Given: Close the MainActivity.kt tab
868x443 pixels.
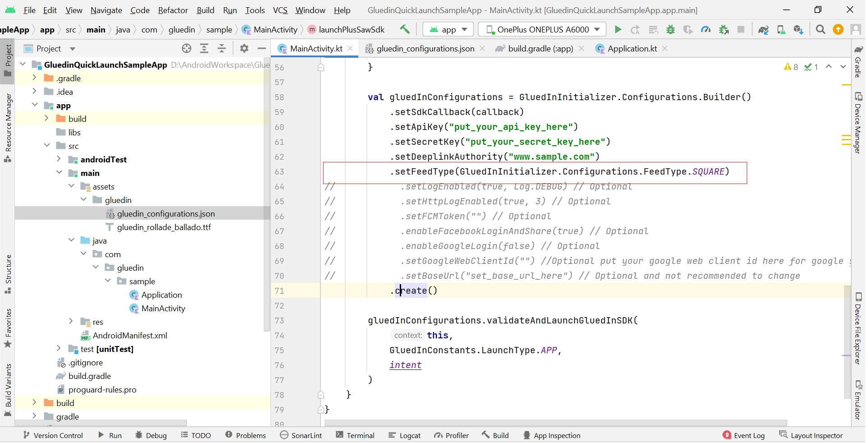Looking at the screenshot, I should [350, 48].
